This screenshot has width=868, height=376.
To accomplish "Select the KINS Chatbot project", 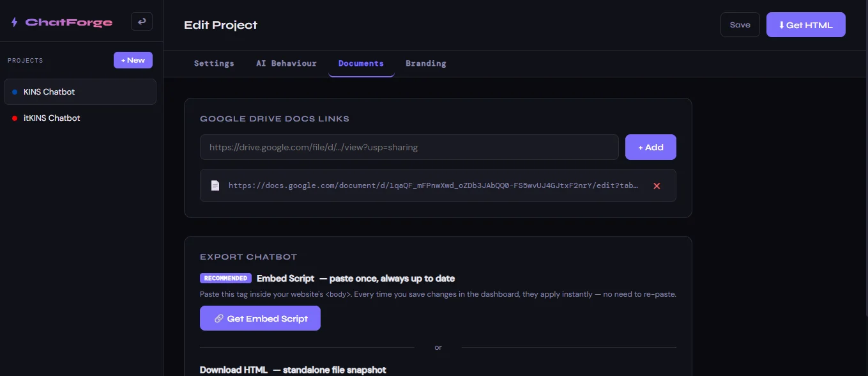I will click(80, 92).
